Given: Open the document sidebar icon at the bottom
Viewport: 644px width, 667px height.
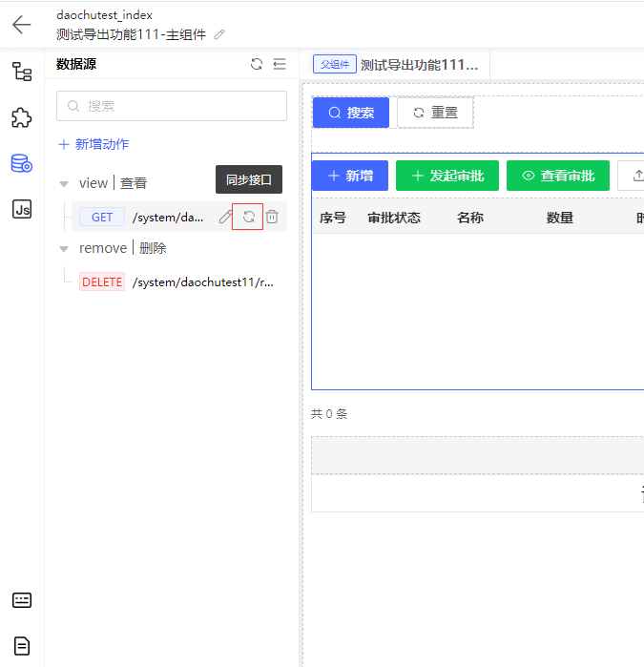Looking at the screenshot, I should 22,646.
